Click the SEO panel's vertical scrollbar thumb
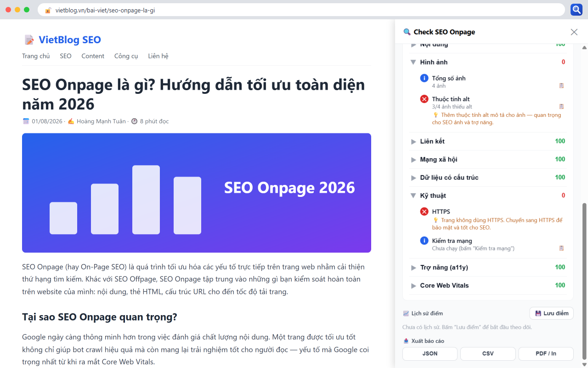 [x=584, y=281]
